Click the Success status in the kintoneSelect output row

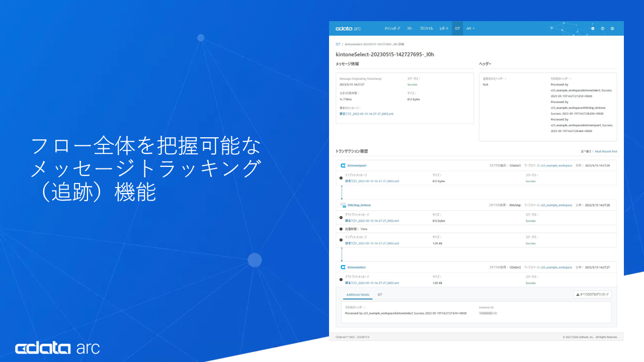(530, 283)
